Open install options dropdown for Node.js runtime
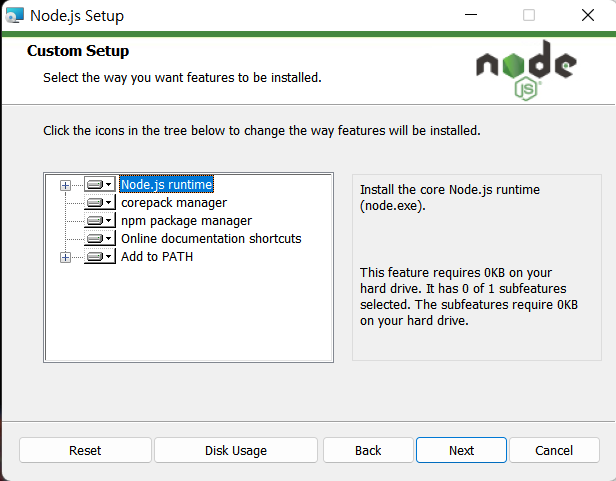The height and width of the screenshot is (481, 616). pos(100,184)
